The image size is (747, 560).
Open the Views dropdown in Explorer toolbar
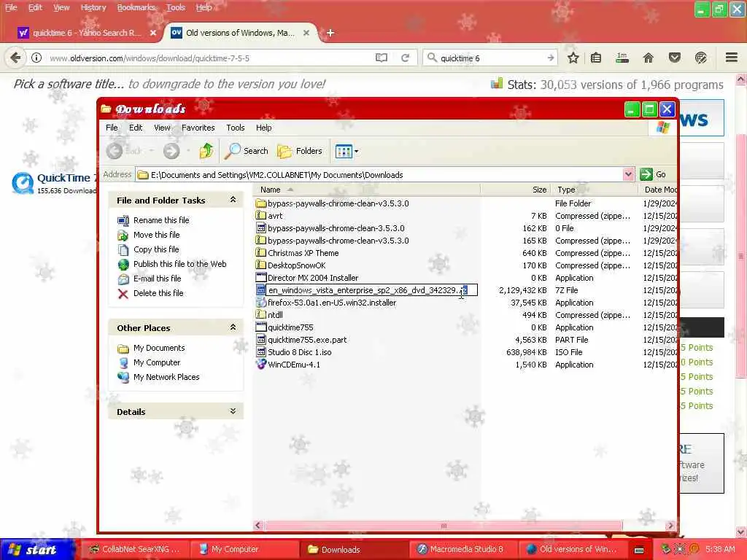[x=347, y=152]
